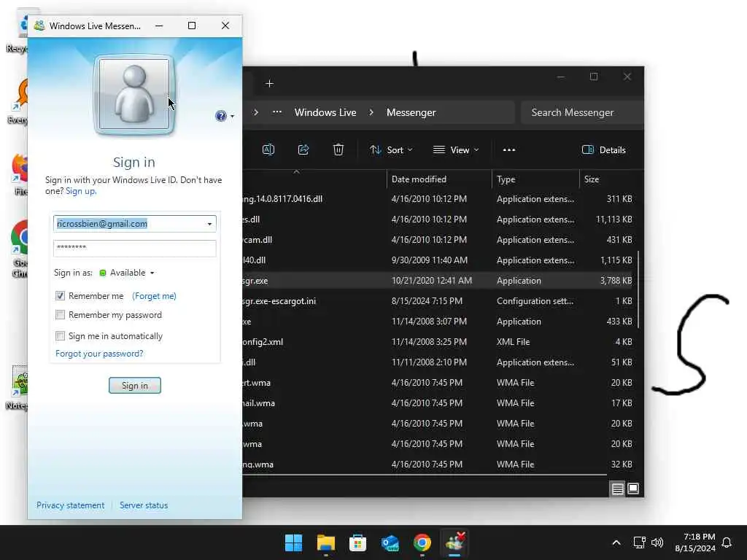Open the notification bell icon
This screenshot has width=747, height=560.
(727, 542)
